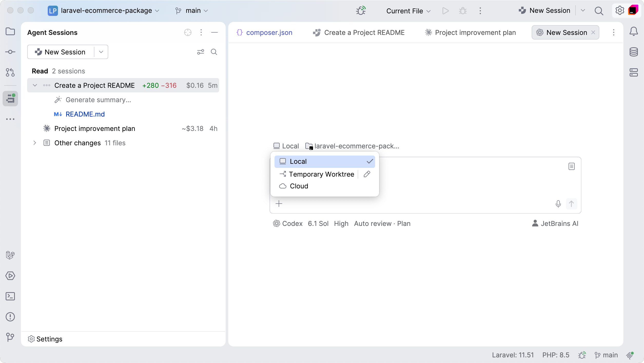Click the JetBrains AI account label
Screen dimensions: 644x363
pyautogui.click(x=555, y=224)
